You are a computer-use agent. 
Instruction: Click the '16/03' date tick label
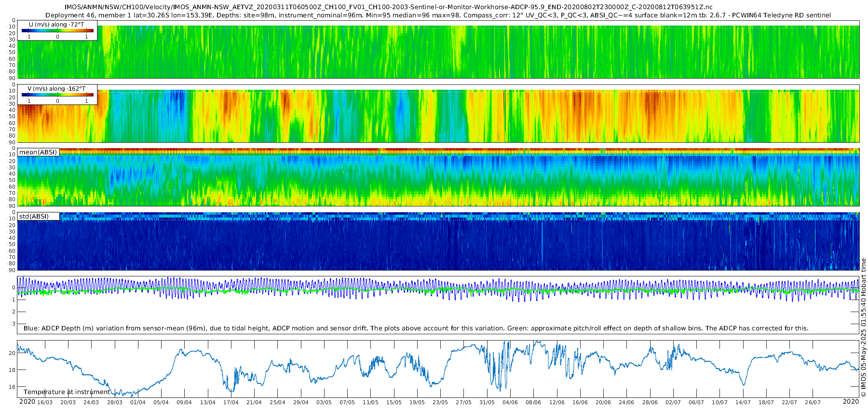(x=45, y=402)
